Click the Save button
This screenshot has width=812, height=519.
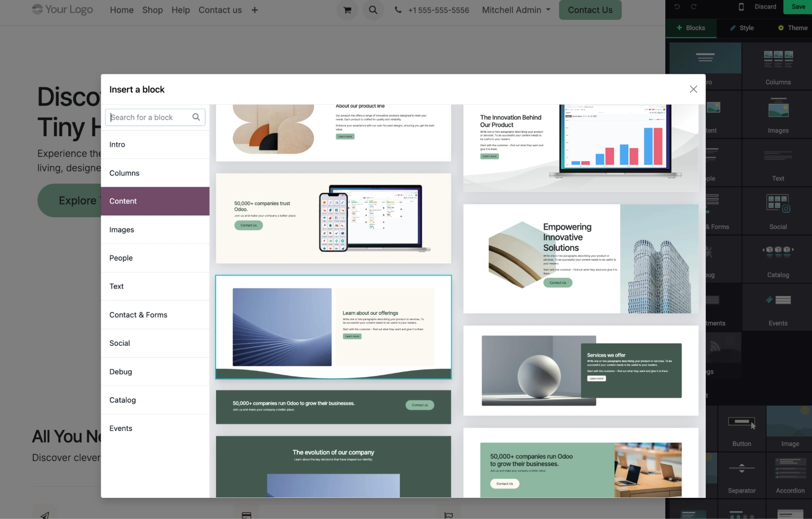[x=798, y=7]
